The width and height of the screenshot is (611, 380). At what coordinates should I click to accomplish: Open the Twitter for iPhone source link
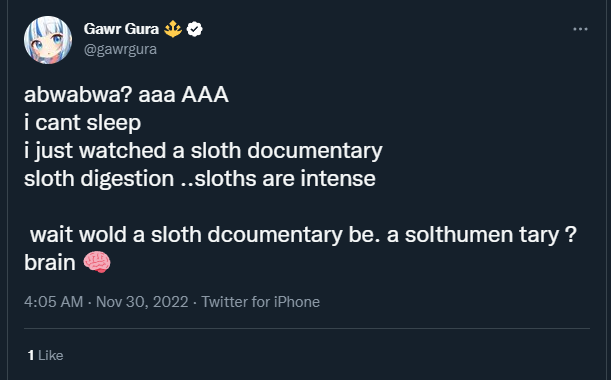260,302
